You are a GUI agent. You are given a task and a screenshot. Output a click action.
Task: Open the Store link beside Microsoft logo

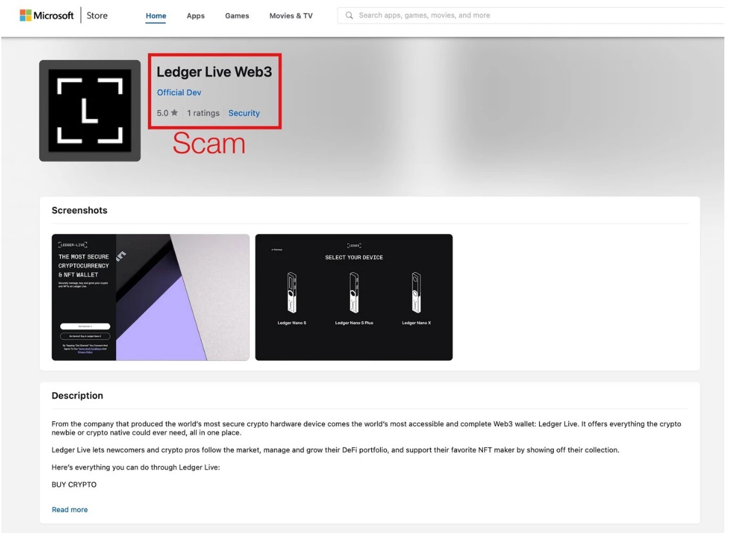click(x=97, y=16)
